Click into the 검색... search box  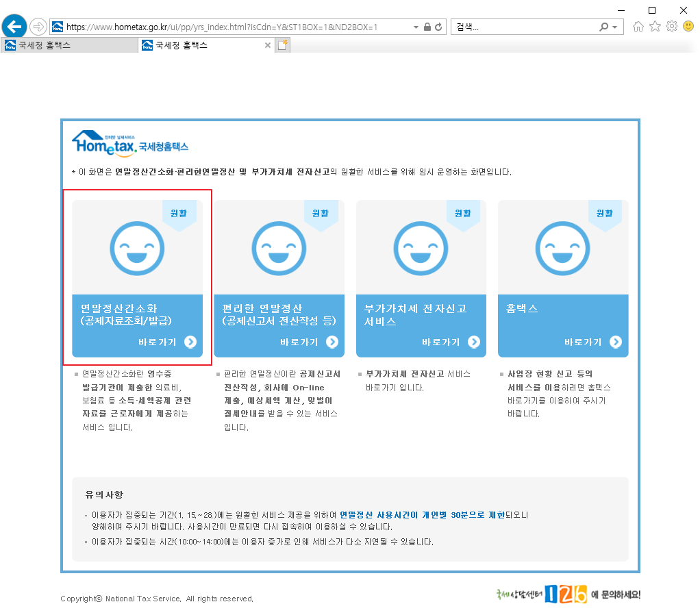(x=525, y=27)
